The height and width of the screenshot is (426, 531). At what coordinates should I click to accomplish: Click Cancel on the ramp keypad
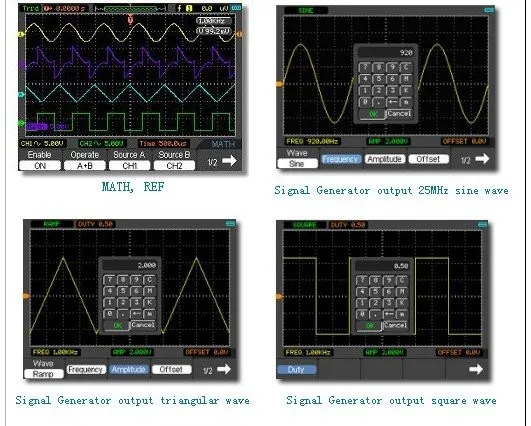[143, 325]
